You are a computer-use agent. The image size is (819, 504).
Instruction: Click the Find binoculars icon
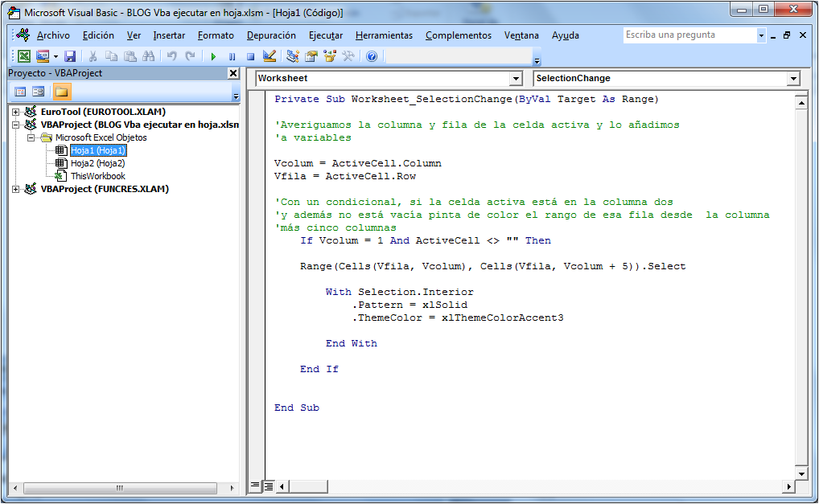click(148, 56)
